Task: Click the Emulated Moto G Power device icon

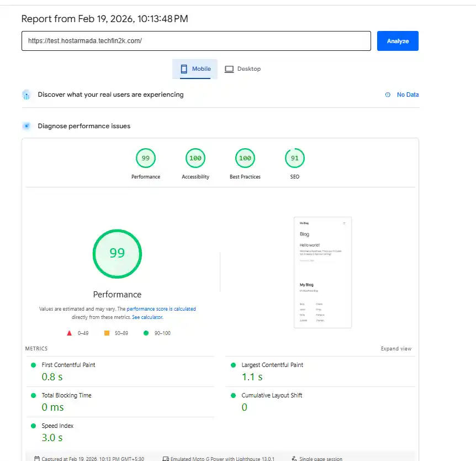Action: pyautogui.click(x=166, y=459)
